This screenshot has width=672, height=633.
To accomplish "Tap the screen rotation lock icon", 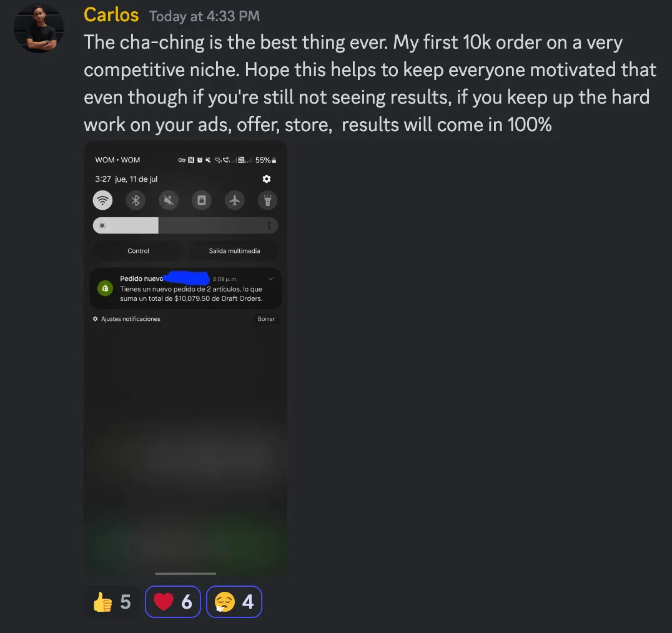I will click(x=202, y=200).
